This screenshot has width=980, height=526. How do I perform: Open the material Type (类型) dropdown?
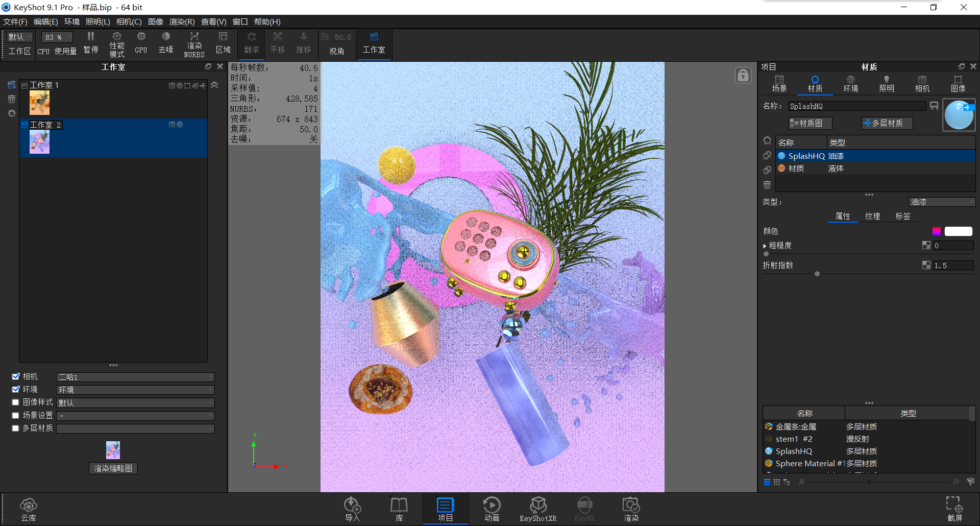[942, 202]
